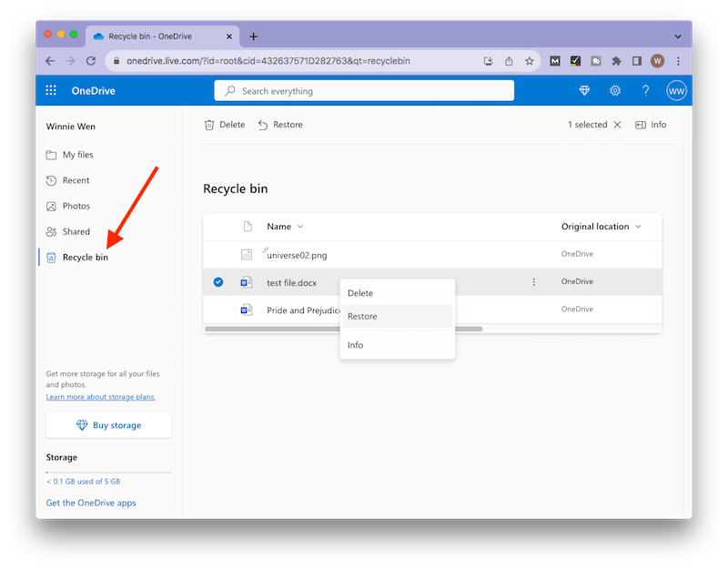Screen dimensions: 728x570
Task: Open the settings gear in OneDrive header
Action: point(615,90)
